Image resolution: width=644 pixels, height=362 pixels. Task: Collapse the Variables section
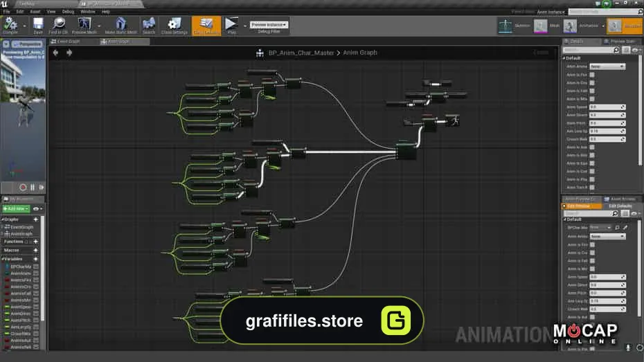coord(3,259)
